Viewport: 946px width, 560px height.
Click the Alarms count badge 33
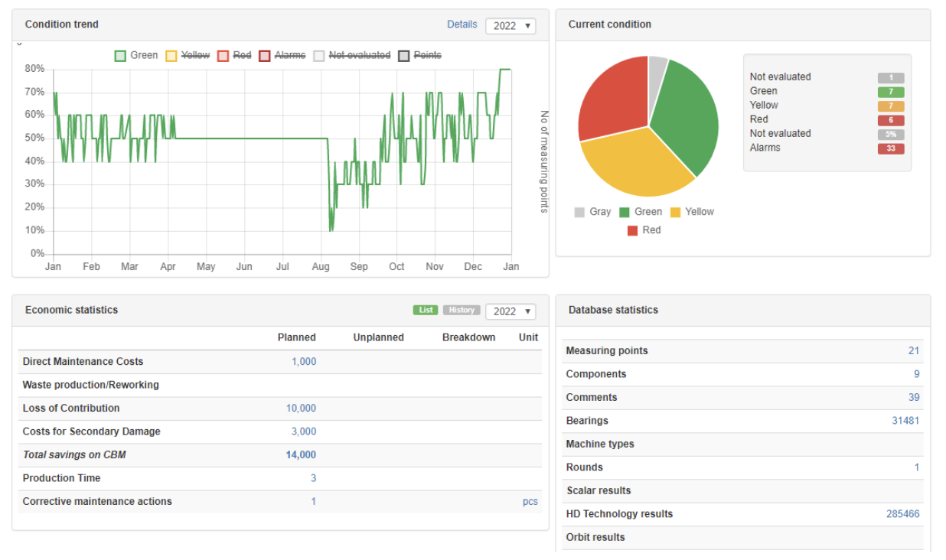[890, 148]
